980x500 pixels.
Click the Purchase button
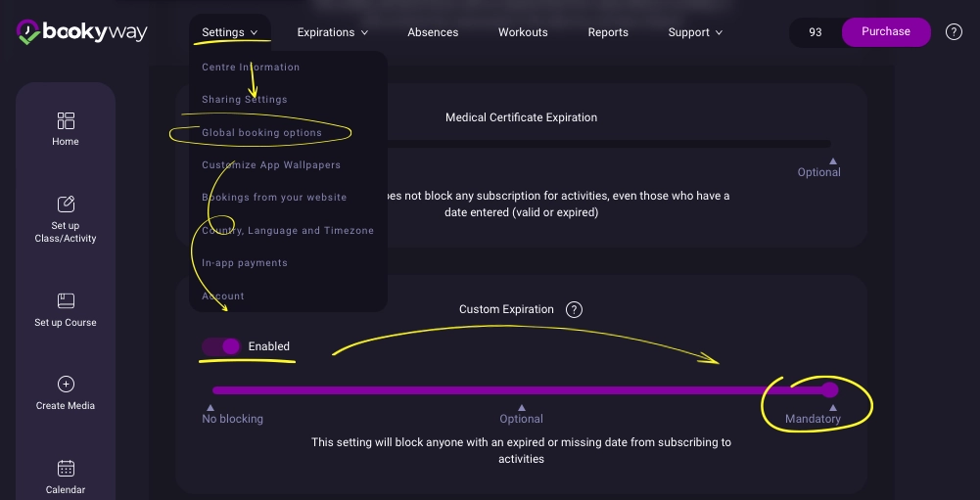click(x=885, y=32)
